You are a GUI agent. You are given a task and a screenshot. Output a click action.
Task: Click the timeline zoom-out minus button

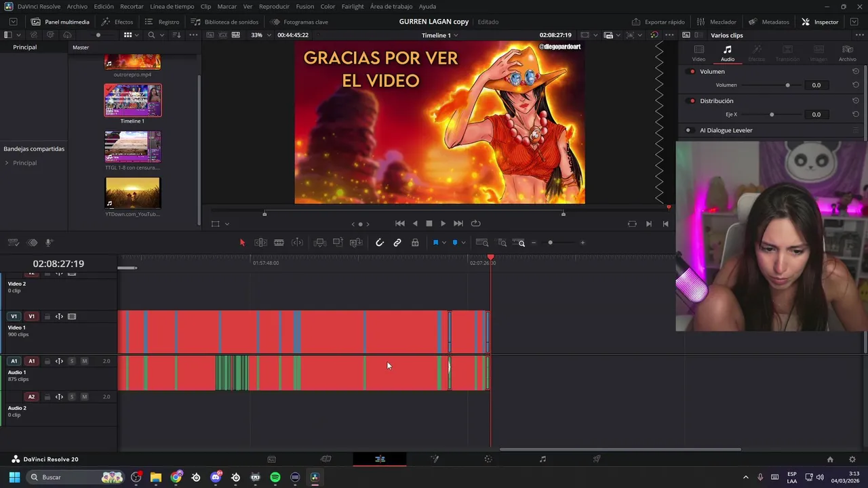point(534,243)
